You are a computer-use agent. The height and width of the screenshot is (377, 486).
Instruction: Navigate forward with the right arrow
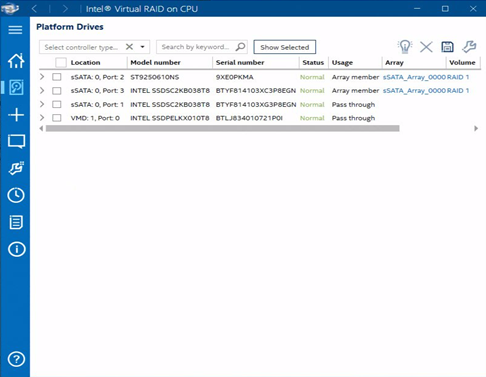[x=65, y=8]
